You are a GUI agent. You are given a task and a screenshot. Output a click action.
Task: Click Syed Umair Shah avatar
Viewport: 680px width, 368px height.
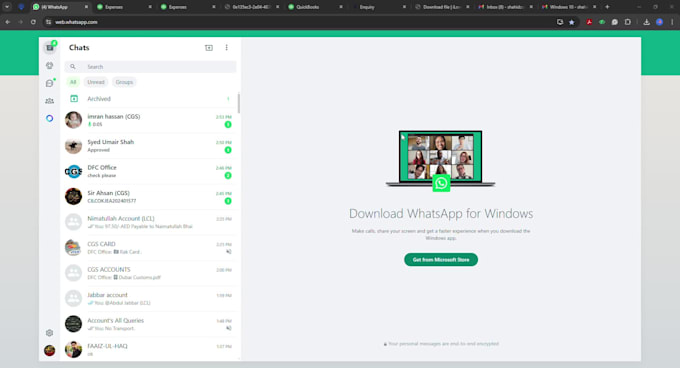point(73,146)
